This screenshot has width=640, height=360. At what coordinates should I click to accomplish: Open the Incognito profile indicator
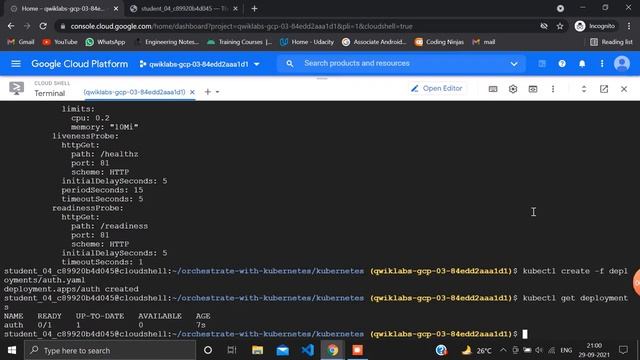coord(595,26)
